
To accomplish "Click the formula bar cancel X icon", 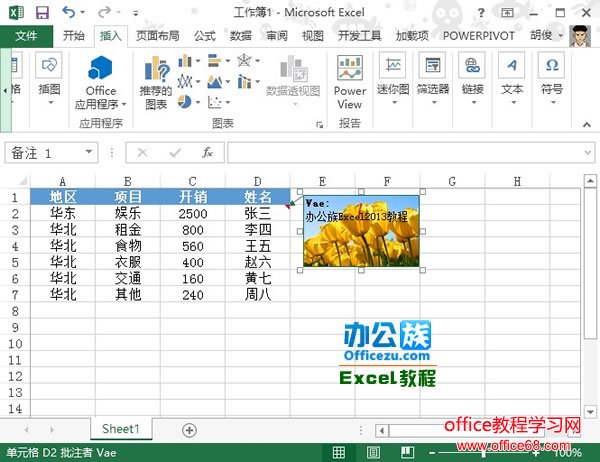I will [x=142, y=153].
